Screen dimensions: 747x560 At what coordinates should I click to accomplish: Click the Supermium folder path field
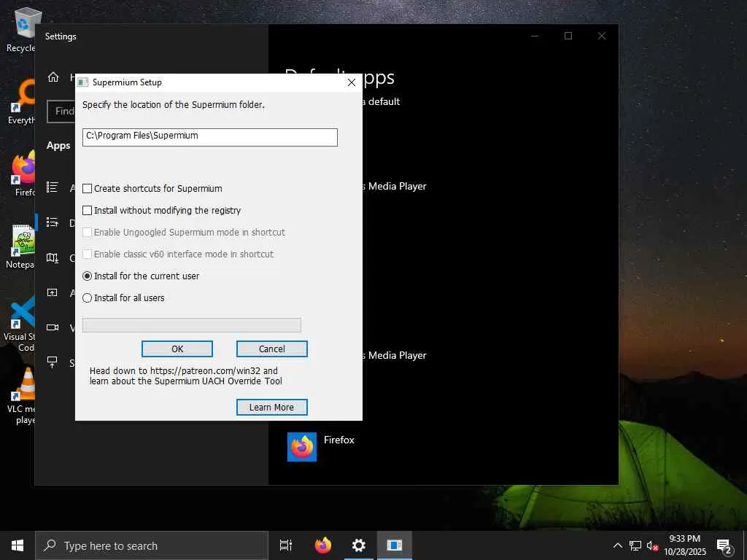[x=210, y=137]
